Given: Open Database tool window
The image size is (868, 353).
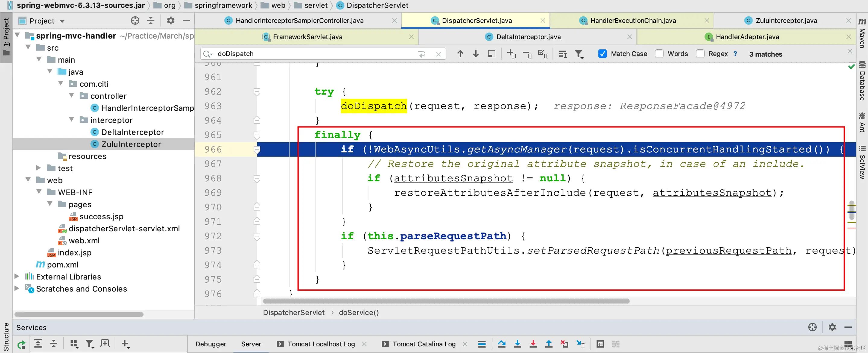Looking at the screenshot, I should tap(862, 81).
